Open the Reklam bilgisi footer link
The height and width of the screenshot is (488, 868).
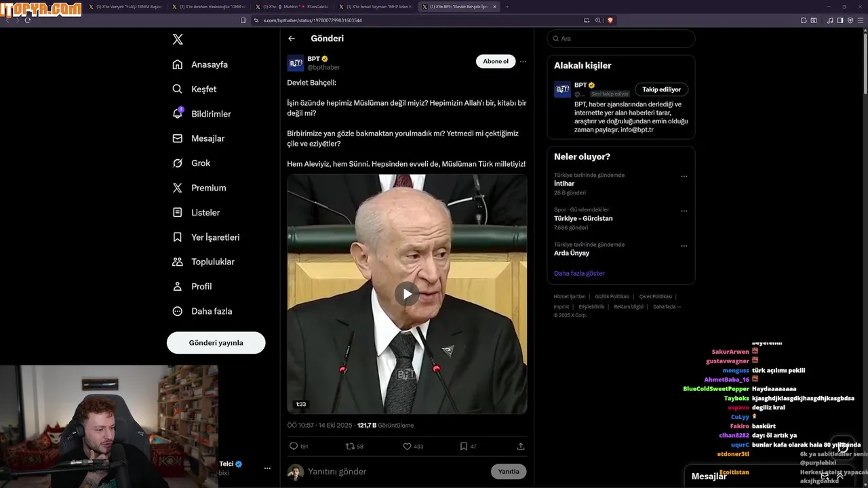coord(629,306)
